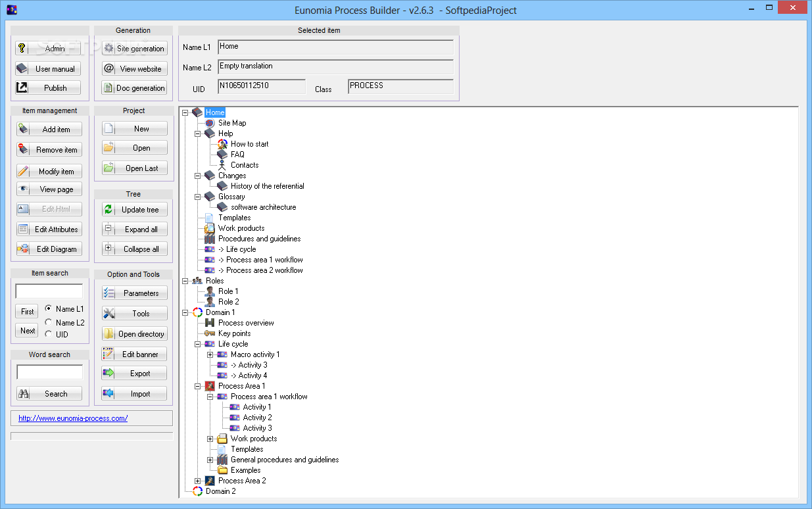Click the Edit Diagram button
The width and height of the screenshot is (812, 509).
click(x=49, y=249)
